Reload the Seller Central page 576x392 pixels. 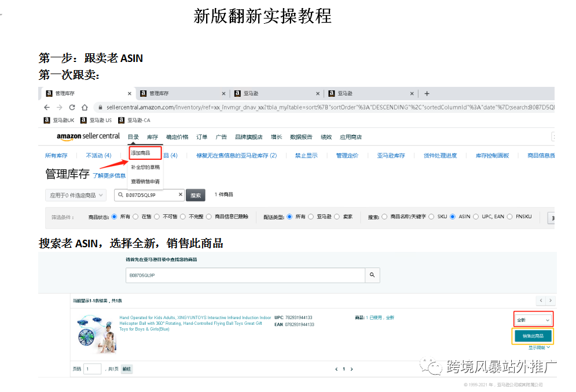click(72, 107)
